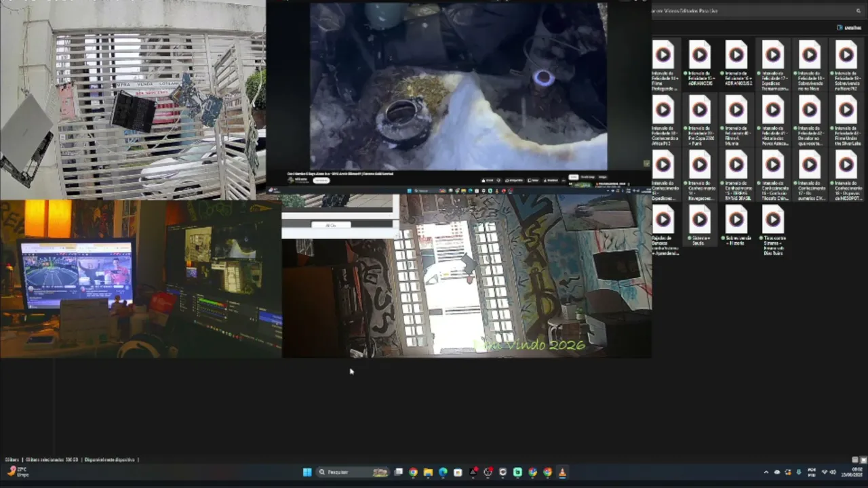This screenshot has height=488, width=868.
Task: Open the Windows Start menu
Action: pyautogui.click(x=307, y=472)
